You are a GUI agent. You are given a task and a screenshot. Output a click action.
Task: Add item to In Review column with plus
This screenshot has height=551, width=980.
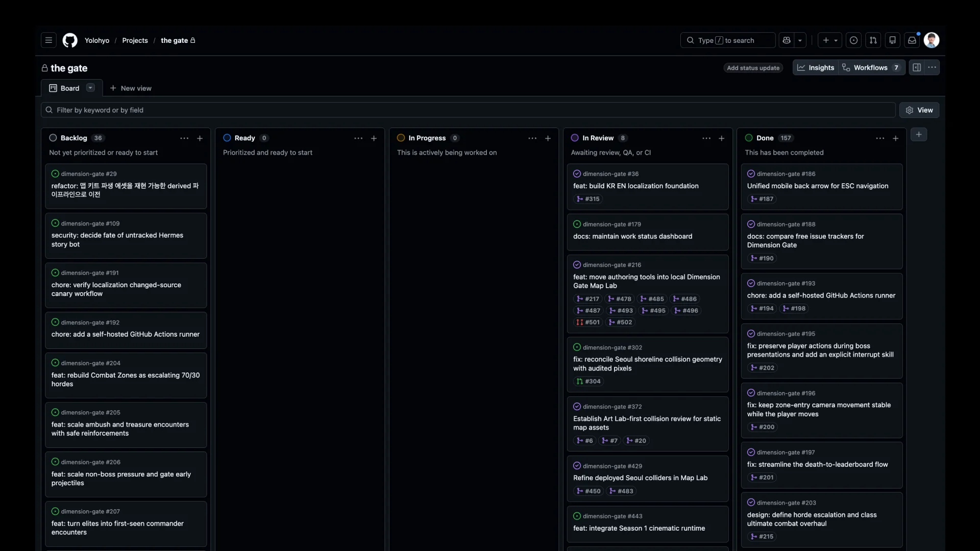721,138
